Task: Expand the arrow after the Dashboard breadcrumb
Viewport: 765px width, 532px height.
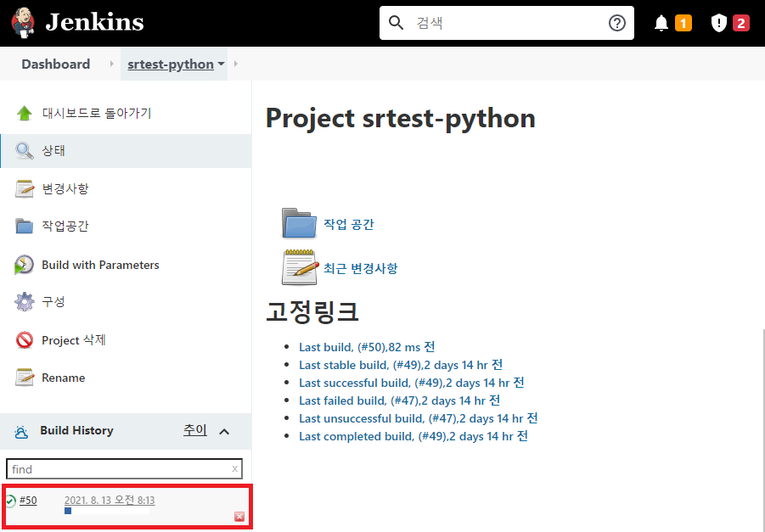Action: point(112,64)
